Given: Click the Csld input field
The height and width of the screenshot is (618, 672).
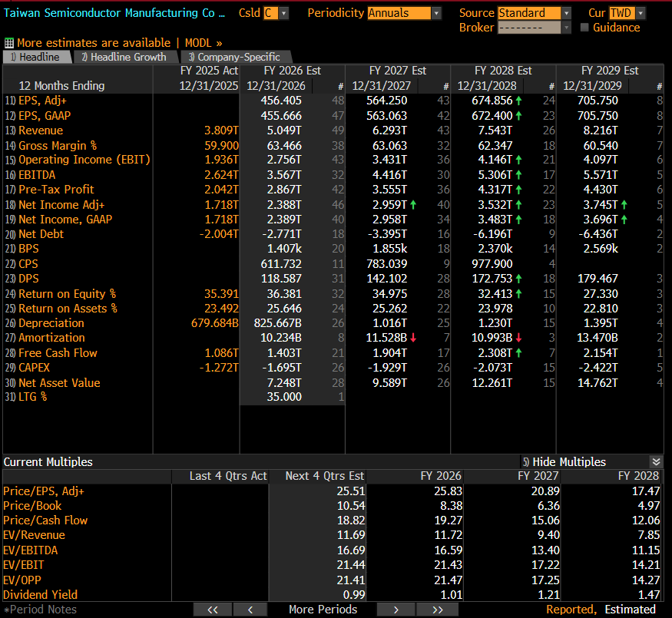Looking at the screenshot, I should coord(271,13).
